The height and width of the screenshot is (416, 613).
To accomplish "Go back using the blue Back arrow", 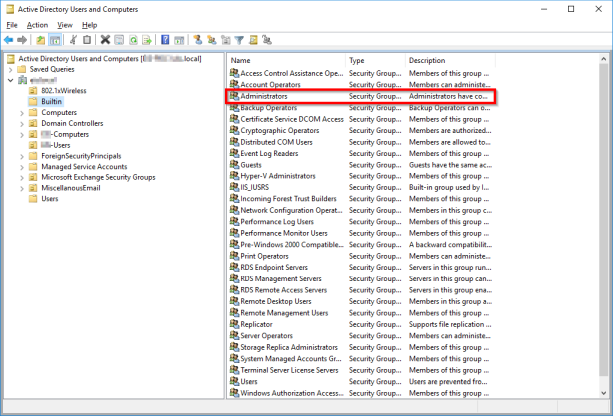I will click(x=9, y=40).
